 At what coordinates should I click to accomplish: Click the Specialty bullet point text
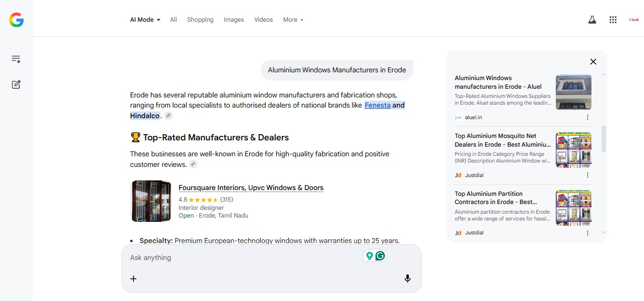(x=269, y=241)
